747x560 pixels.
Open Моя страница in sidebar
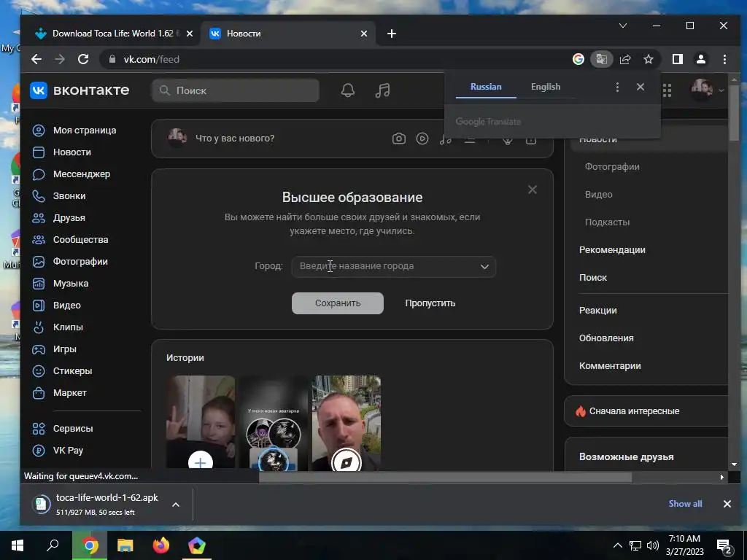[85, 131]
